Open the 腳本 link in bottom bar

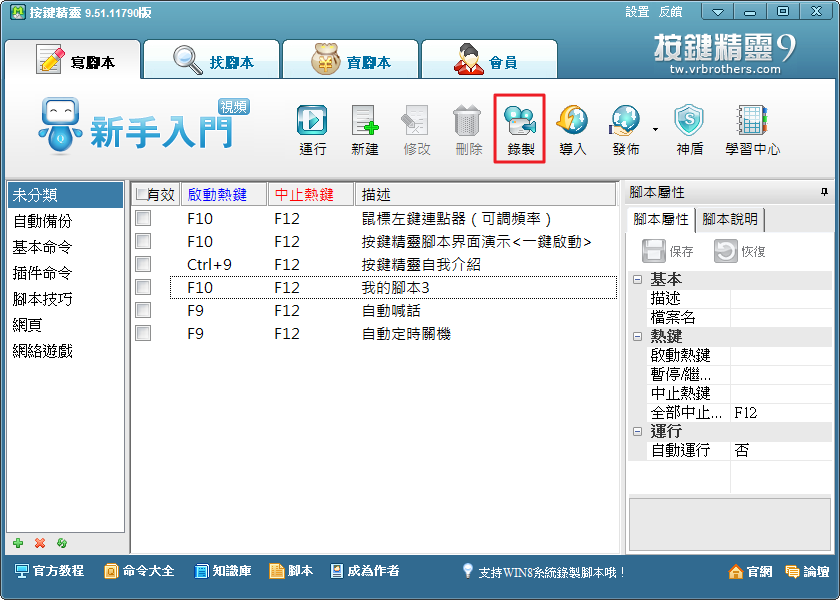(291, 571)
